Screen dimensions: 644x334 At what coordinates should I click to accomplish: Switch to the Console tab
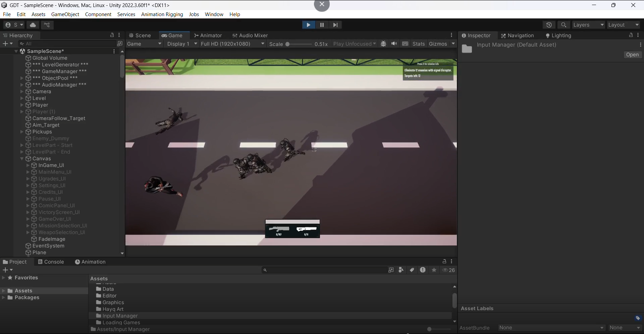click(51, 262)
